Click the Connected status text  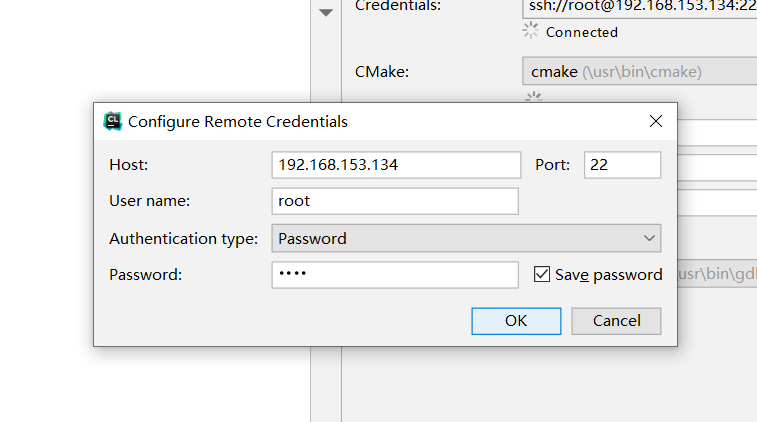(582, 32)
